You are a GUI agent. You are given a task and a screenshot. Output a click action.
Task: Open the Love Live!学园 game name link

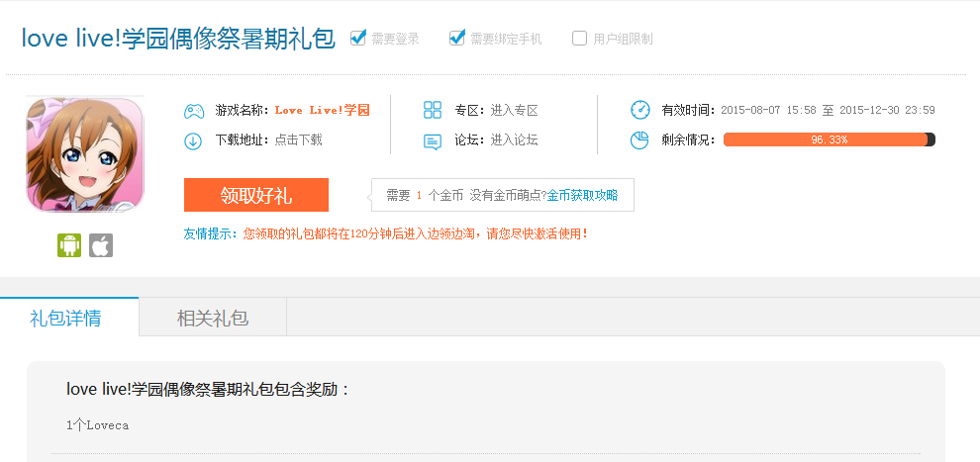pos(323,111)
